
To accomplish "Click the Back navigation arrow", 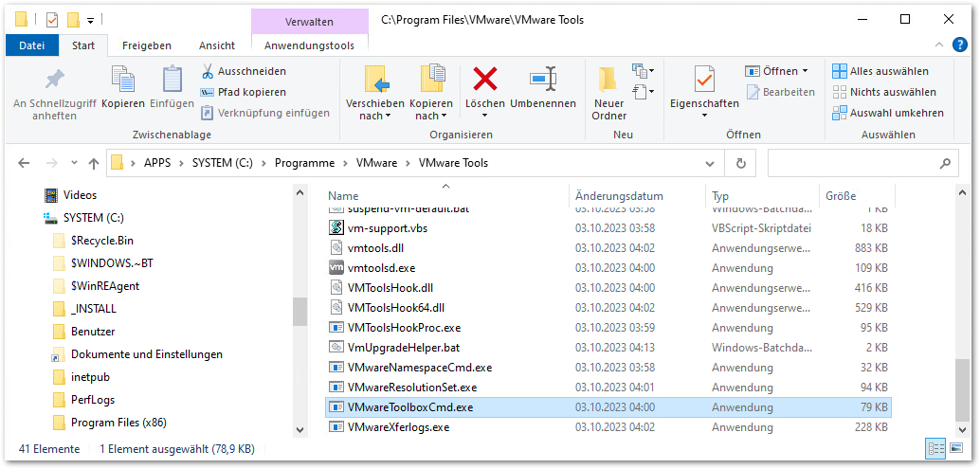I will [24, 163].
